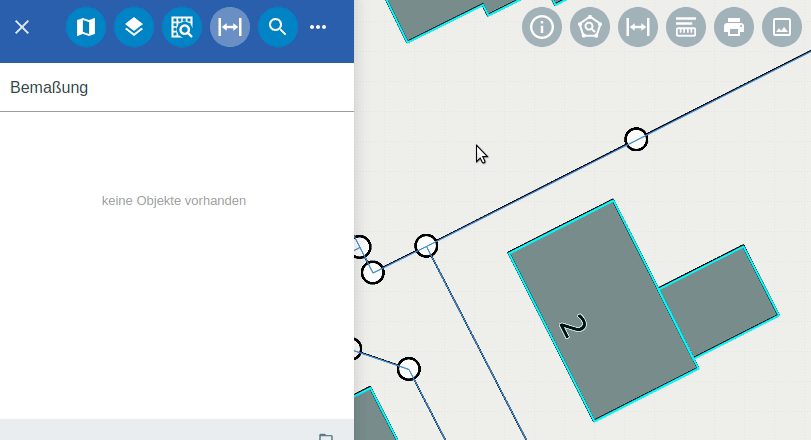Click the folder icon at panel bottom
This screenshot has height=440, width=811.
(325, 436)
